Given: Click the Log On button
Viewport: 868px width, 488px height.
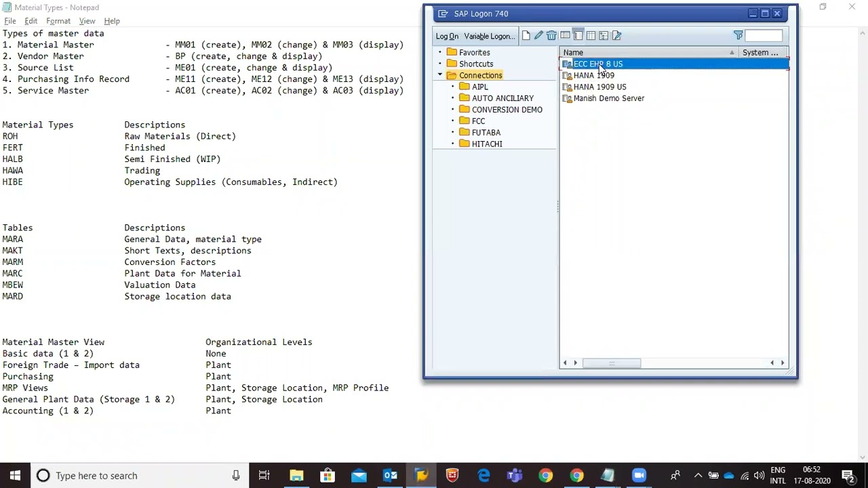Looking at the screenshot, I should 447,36.
